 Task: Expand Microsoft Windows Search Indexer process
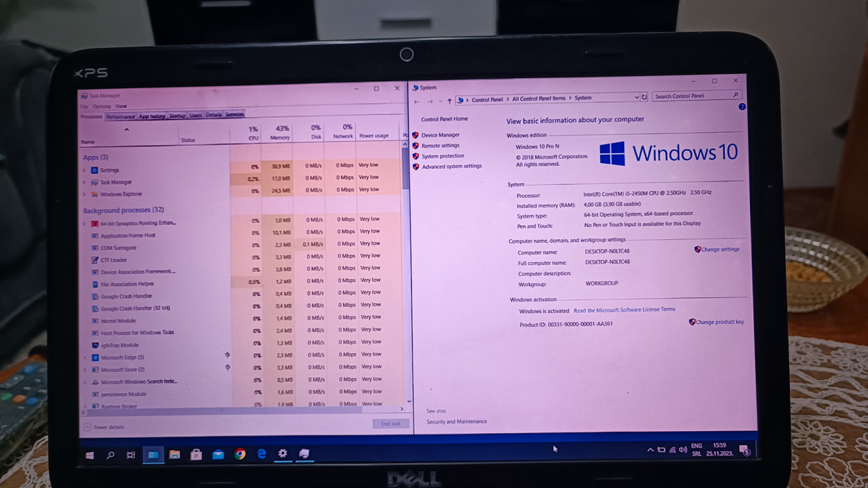(x=84, y=382)
